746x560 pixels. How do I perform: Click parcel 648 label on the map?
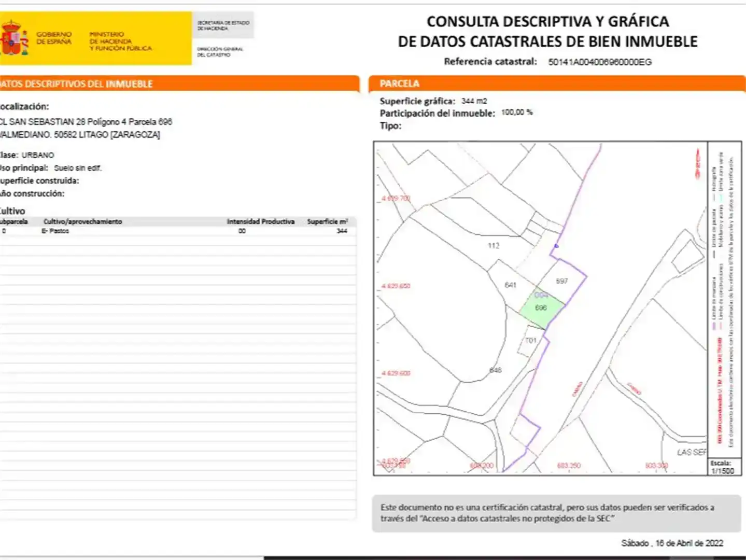pos(496,370)
